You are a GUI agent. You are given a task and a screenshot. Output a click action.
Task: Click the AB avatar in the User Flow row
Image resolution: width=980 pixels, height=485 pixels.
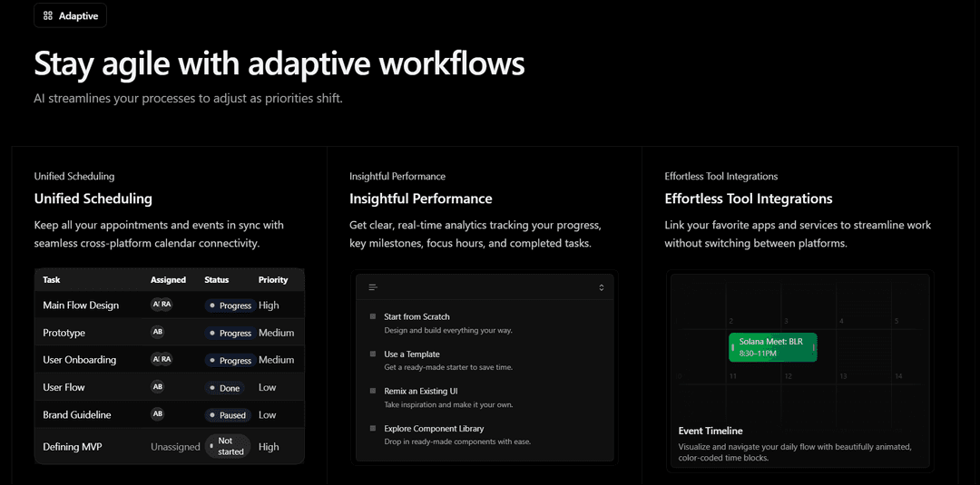click(158, 387)
